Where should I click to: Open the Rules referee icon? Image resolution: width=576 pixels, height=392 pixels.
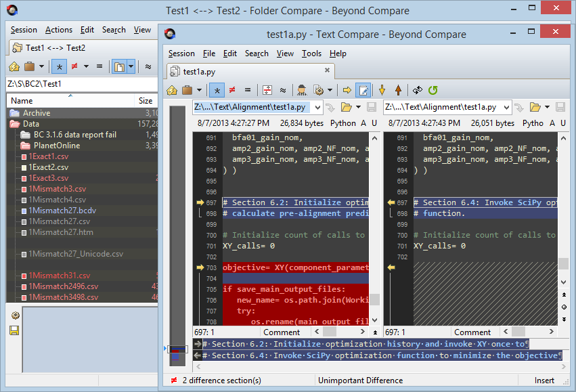tap(302, 89)
